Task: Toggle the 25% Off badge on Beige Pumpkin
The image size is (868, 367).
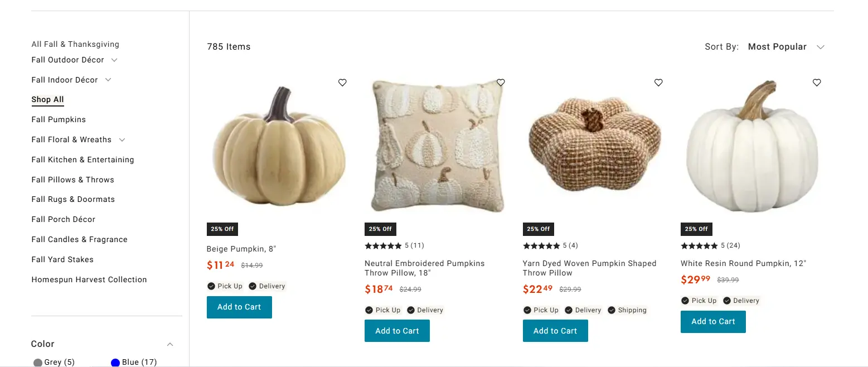Action: coord(222,229)
